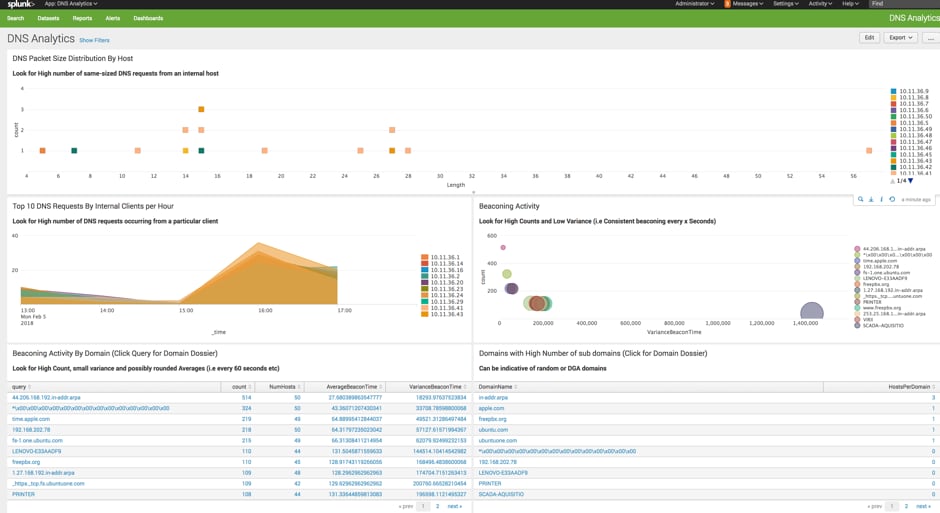Open the Alerts tab
Viewport: 940px width, 513px height.
113,18
